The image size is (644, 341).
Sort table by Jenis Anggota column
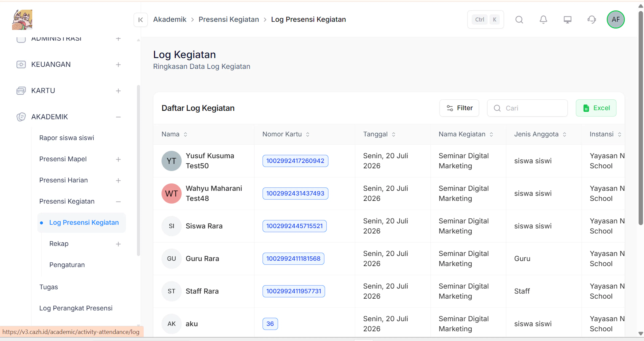pyautogui.click(x=565, y=134)
